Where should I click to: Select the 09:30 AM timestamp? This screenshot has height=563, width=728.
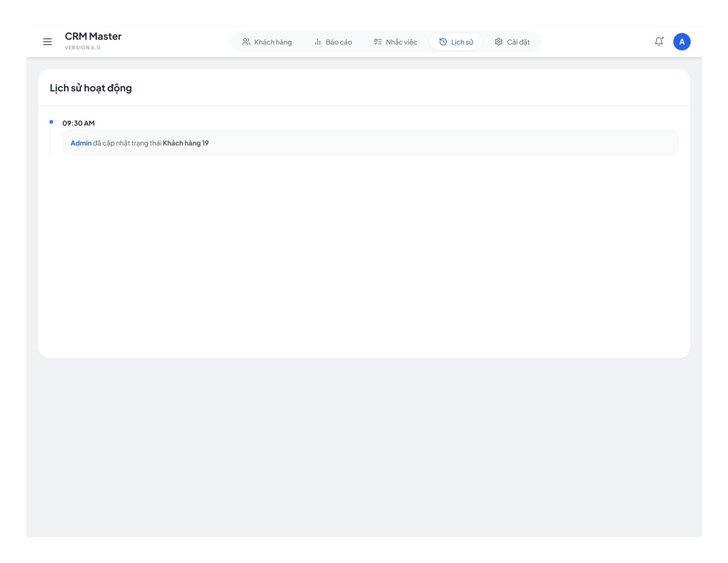(79, 123)
